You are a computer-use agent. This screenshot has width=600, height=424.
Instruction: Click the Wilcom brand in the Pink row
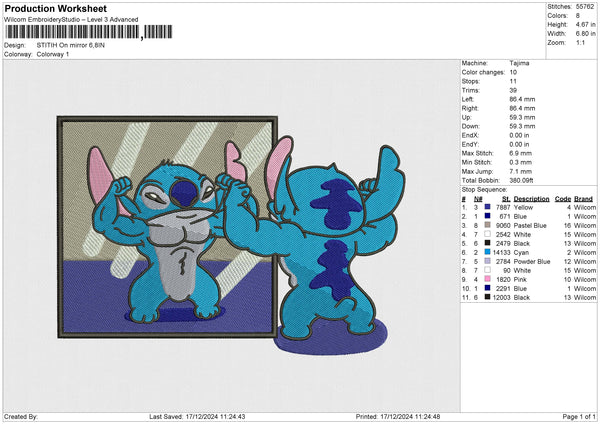585,279
